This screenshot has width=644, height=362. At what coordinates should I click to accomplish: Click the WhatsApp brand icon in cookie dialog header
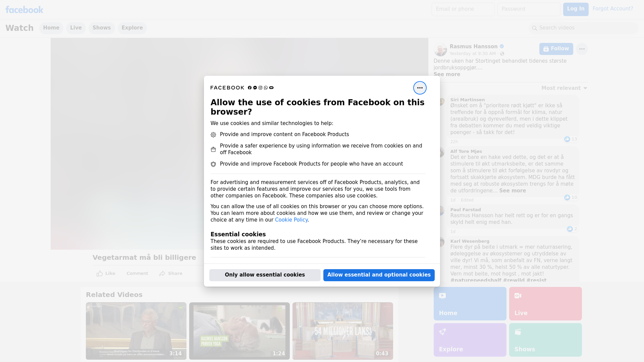click(266, 88)
